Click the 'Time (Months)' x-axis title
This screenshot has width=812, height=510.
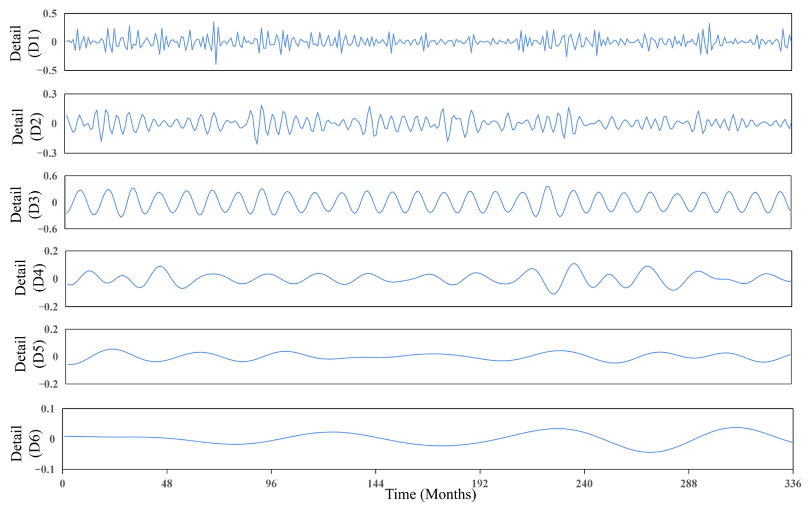[430, 494]
